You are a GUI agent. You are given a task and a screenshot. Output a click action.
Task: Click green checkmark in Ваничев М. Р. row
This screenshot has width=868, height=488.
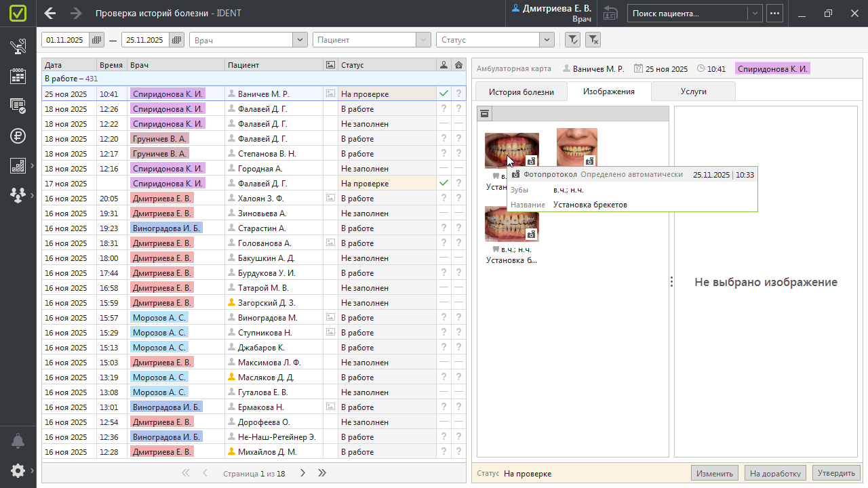point(444,94)
